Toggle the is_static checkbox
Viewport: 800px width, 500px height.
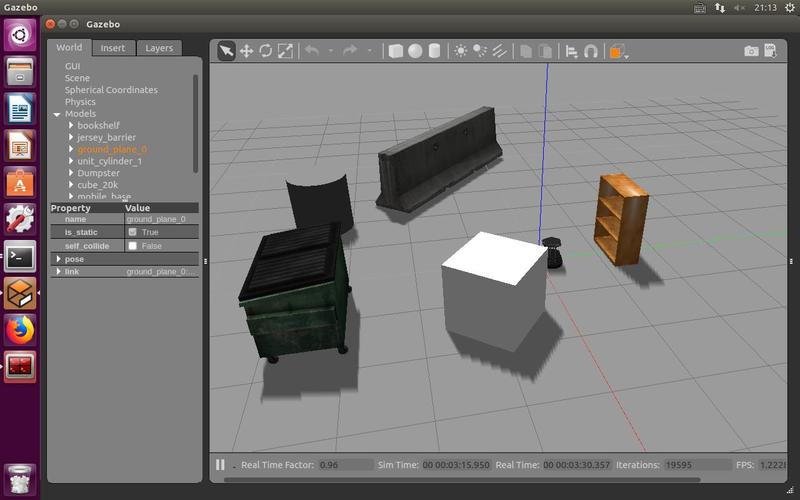133,232
